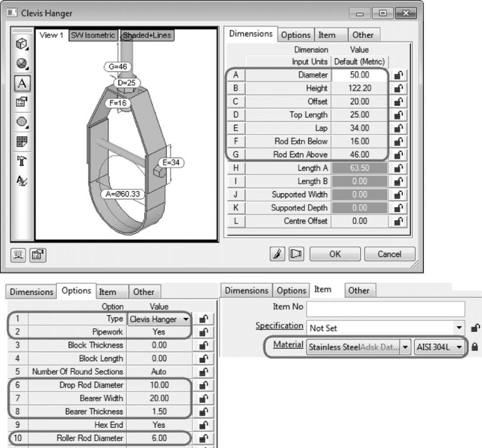Open Default (Metric) input units selector
This screenshot has width=482, height=448.
pyautogui.click(x=359, y=62)
